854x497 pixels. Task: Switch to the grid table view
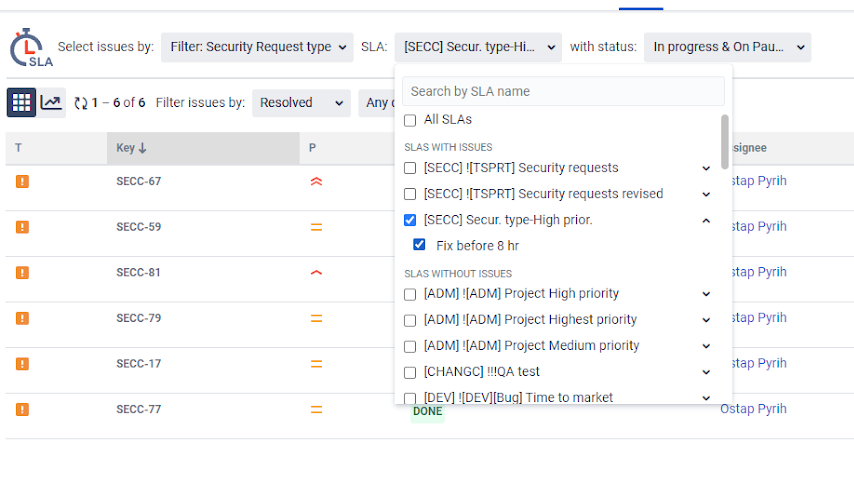tap(21, 102)
